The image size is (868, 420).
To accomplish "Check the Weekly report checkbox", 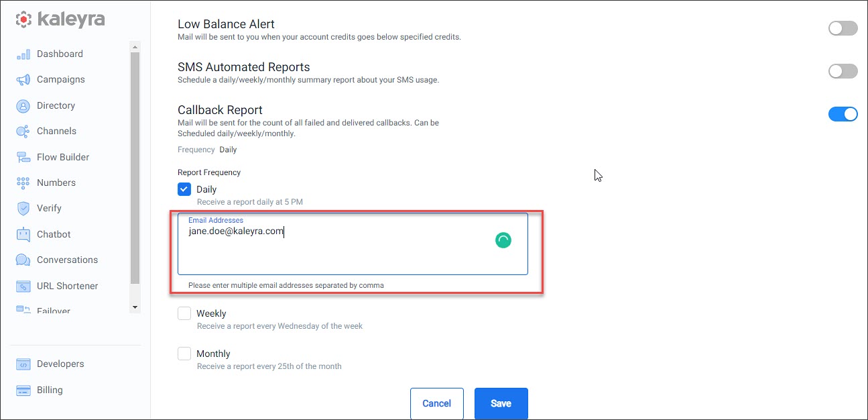I will pyautogui.click(x=184, y=313).
